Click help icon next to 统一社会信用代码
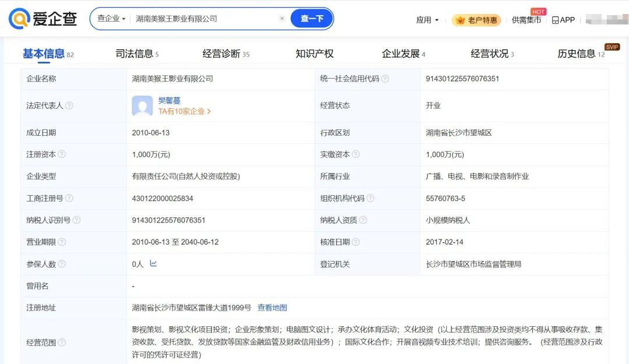Viewport: 629px width, 364px height. [385, 79]
